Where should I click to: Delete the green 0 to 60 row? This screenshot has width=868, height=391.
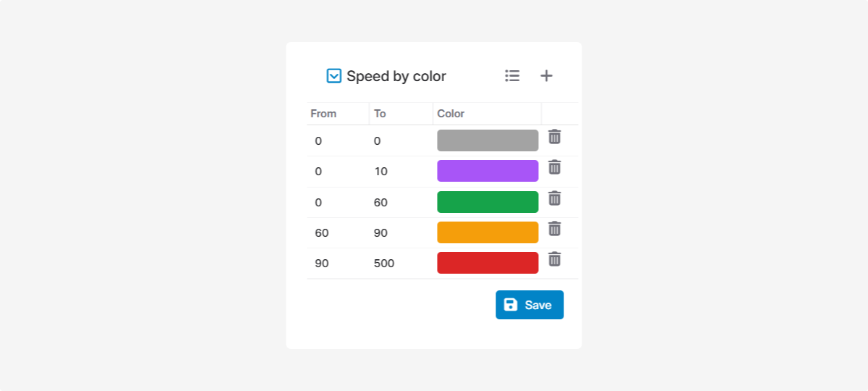pos(555,198)
